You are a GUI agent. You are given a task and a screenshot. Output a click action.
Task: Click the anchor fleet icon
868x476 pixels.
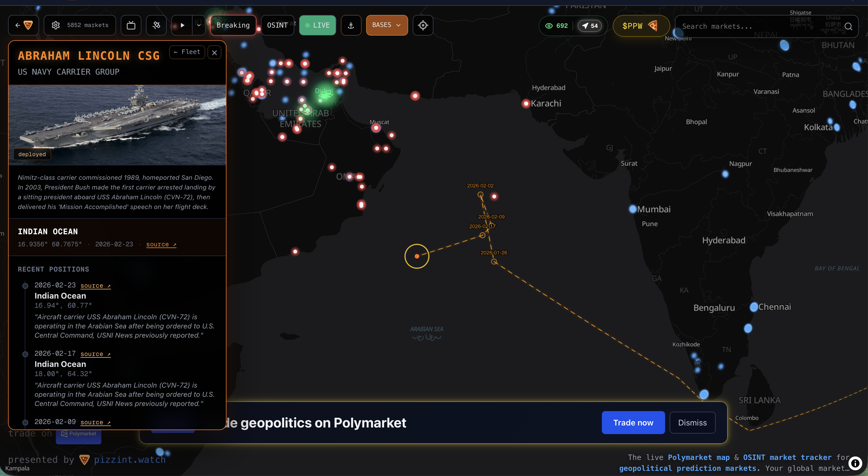[351, 25]
